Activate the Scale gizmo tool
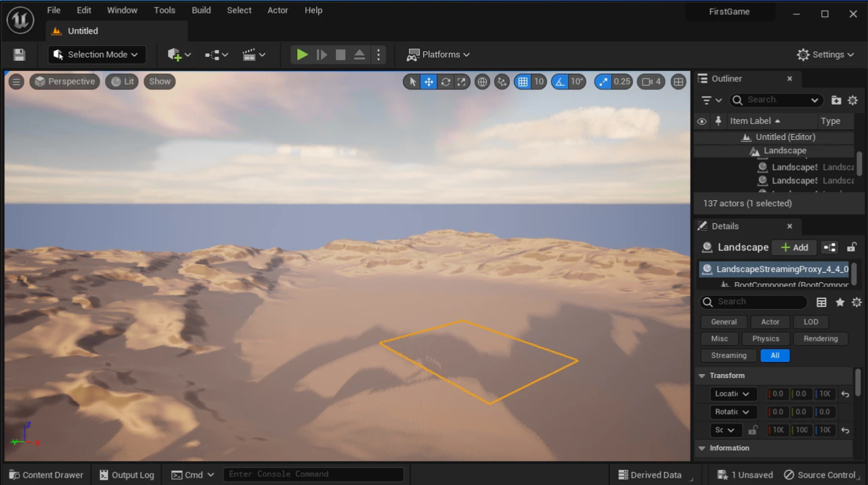This screenshot has width=868, height=485. pyautogui.click(x=462, y=82)
